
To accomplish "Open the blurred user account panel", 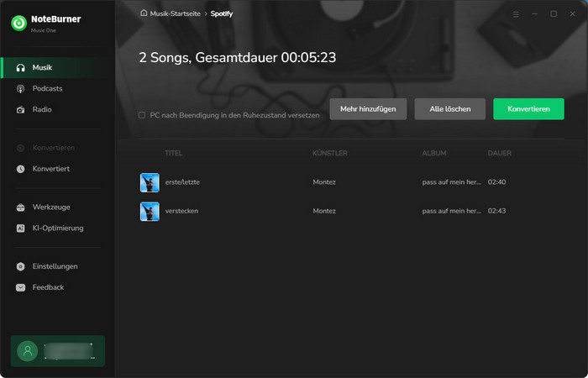I will (58, 351).
